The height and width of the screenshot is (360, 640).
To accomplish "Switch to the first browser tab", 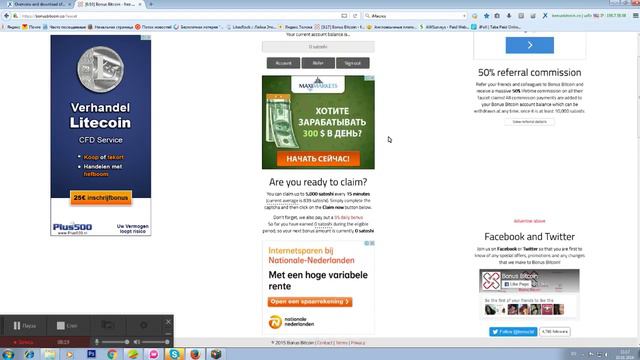I will click(x=39, y=4).
